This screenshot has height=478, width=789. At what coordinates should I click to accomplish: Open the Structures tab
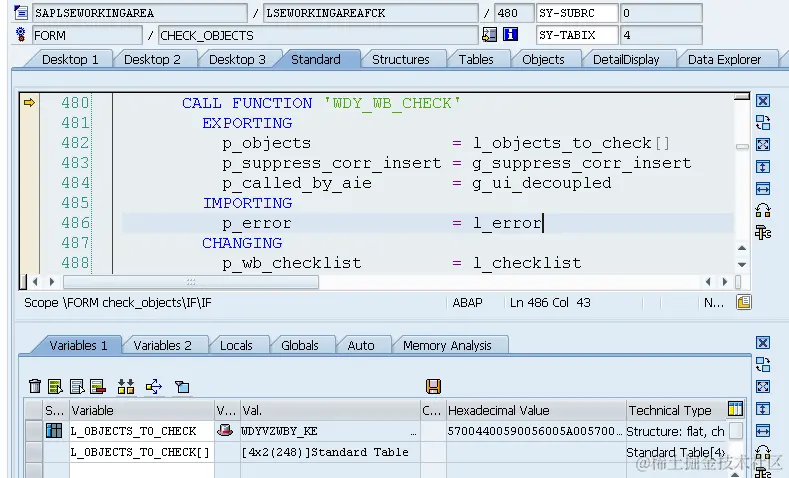pos(401,59)
